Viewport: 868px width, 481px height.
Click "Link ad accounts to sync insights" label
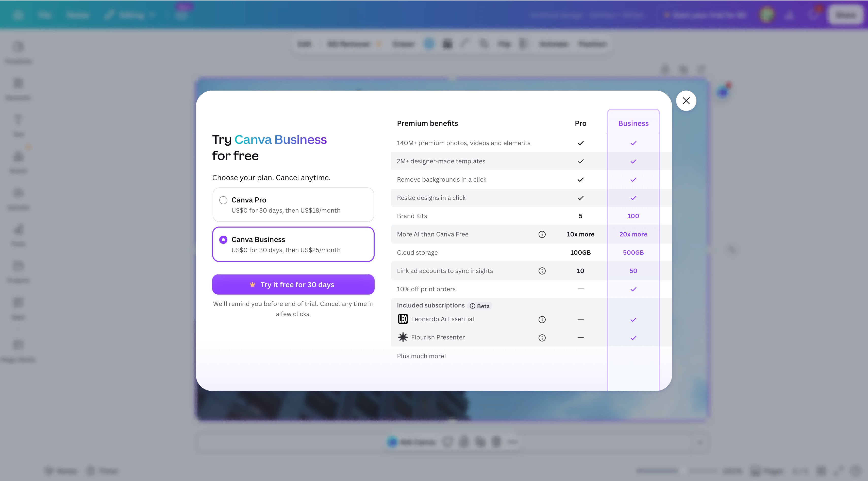click(x=445, y=271)
